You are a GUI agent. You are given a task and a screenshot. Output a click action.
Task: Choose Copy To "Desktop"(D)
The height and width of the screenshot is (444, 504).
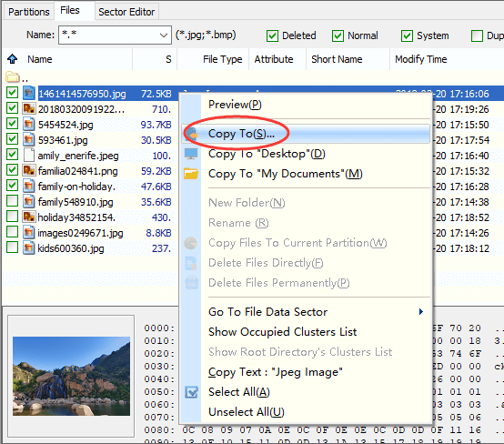pyautogui.click(x=267, y=154)
